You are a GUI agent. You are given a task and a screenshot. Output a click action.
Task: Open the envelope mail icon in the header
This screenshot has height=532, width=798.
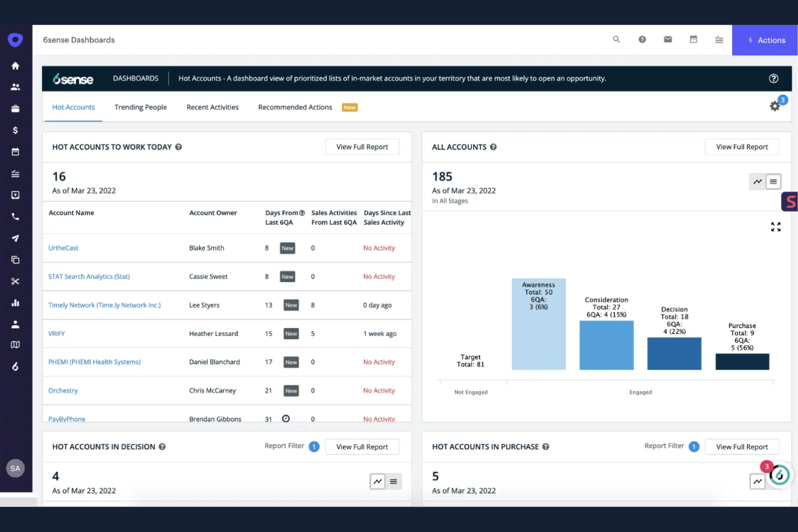pyautogui.click(x=668, y=39)
